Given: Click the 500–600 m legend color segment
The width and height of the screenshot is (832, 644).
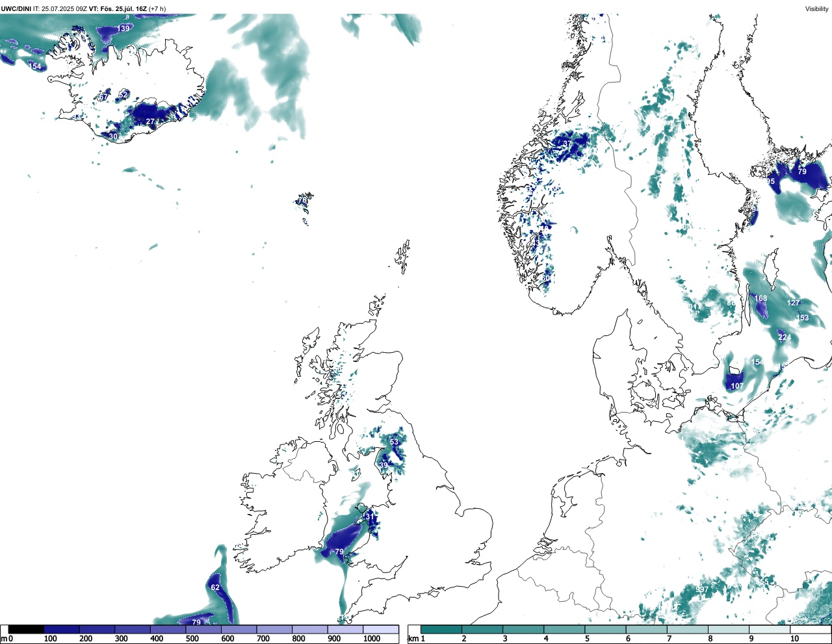Looking at the screenshot, I should tap(203, 629).
